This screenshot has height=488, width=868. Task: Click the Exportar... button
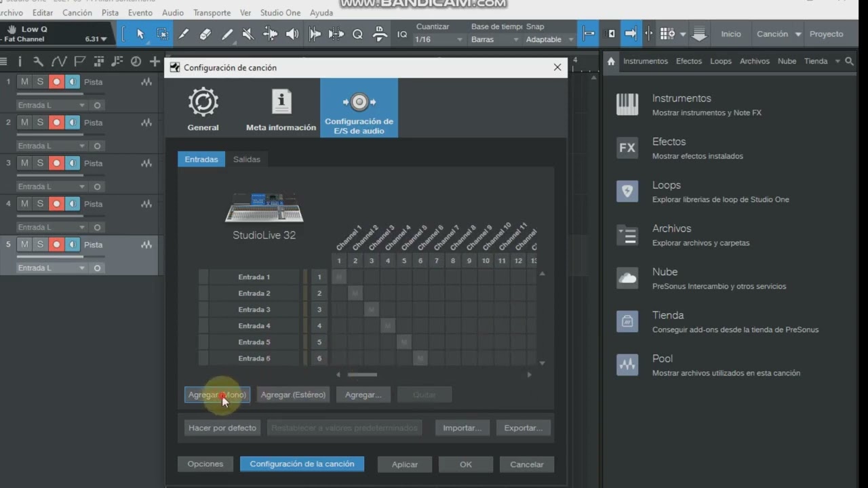point(524,428)
